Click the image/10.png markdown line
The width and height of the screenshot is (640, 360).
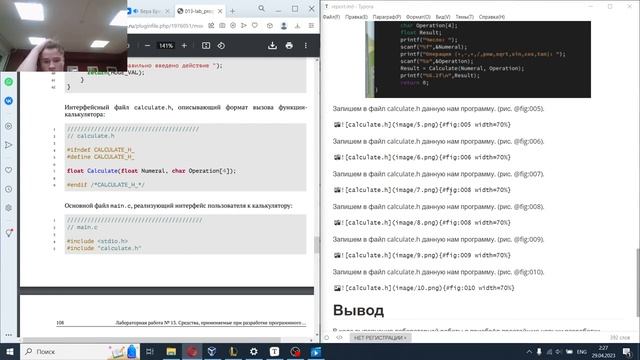coord(424,288)
